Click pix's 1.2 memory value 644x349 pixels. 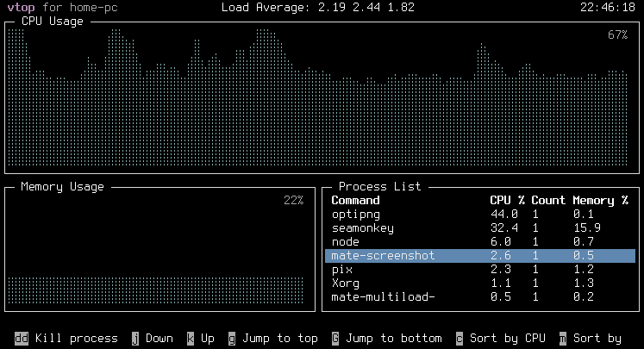pos(584,270)
